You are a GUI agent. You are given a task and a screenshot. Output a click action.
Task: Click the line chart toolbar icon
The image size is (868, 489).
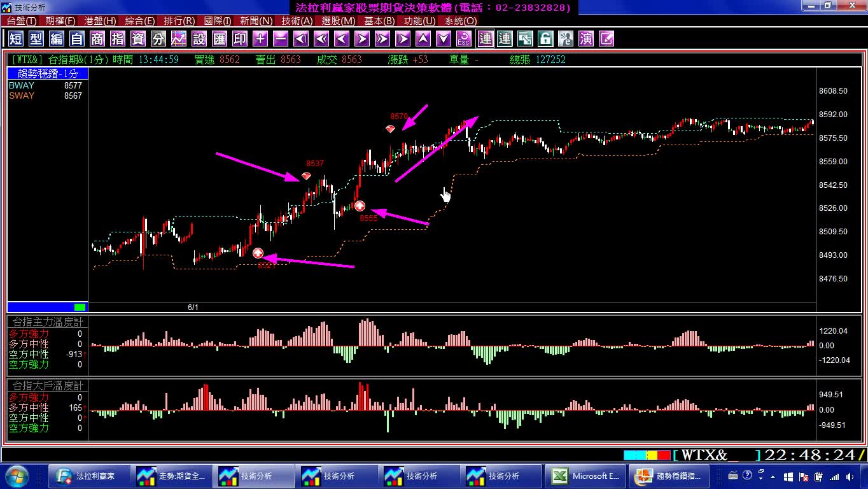coord(179,39)
